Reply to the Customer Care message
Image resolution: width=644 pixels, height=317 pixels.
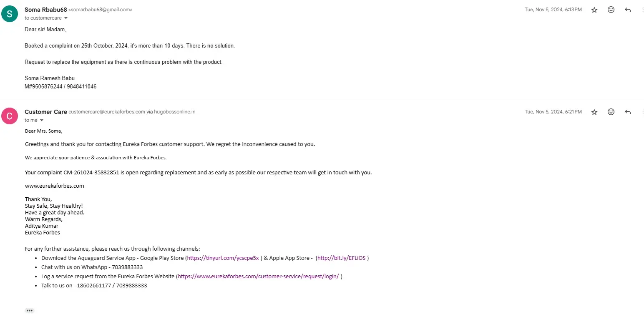pyautogui.click(x=628, y=112)
